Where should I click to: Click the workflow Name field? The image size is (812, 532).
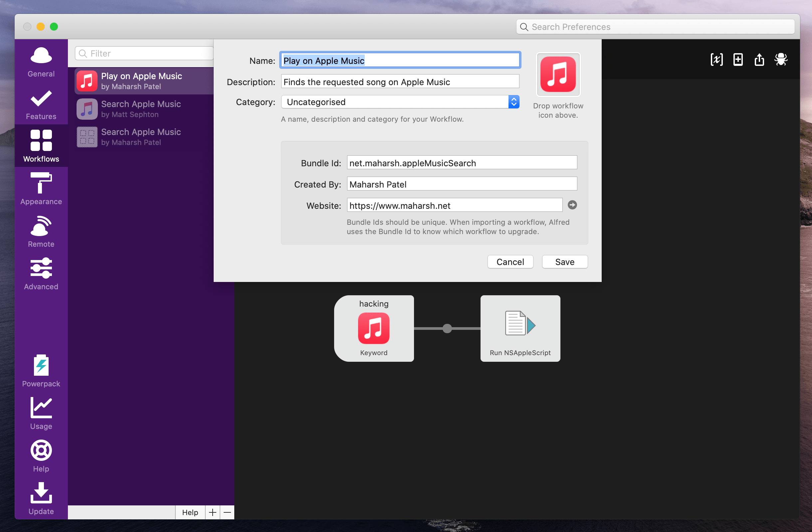click(x=400, y=61)
